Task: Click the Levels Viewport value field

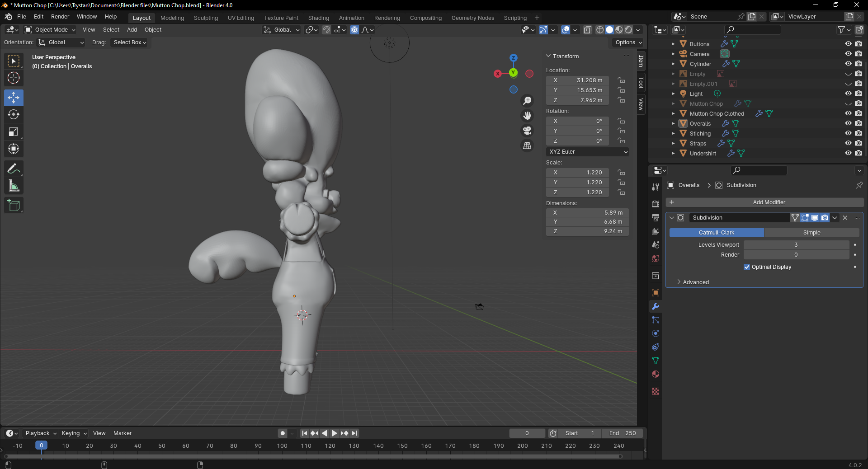Action: tap(796, 245)
